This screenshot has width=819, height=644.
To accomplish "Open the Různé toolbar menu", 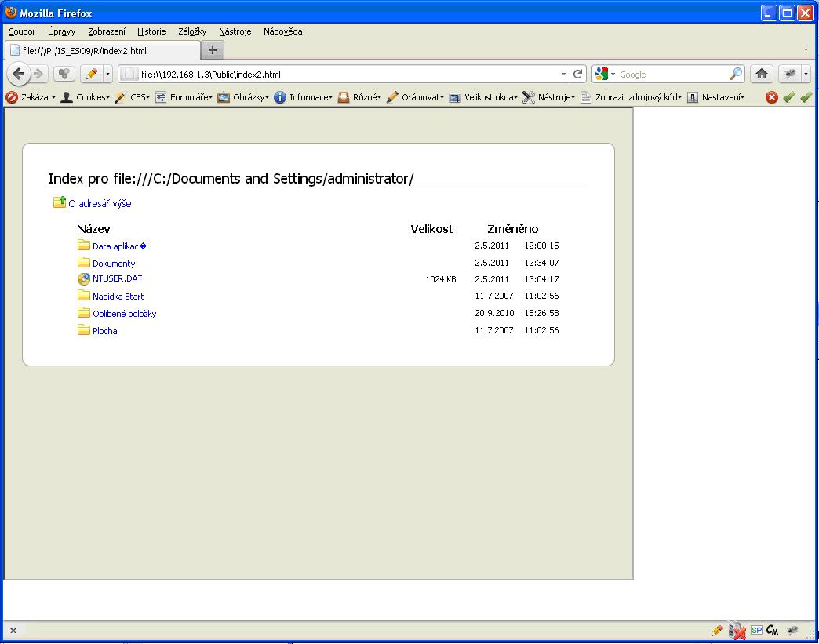I will [359, 97].
